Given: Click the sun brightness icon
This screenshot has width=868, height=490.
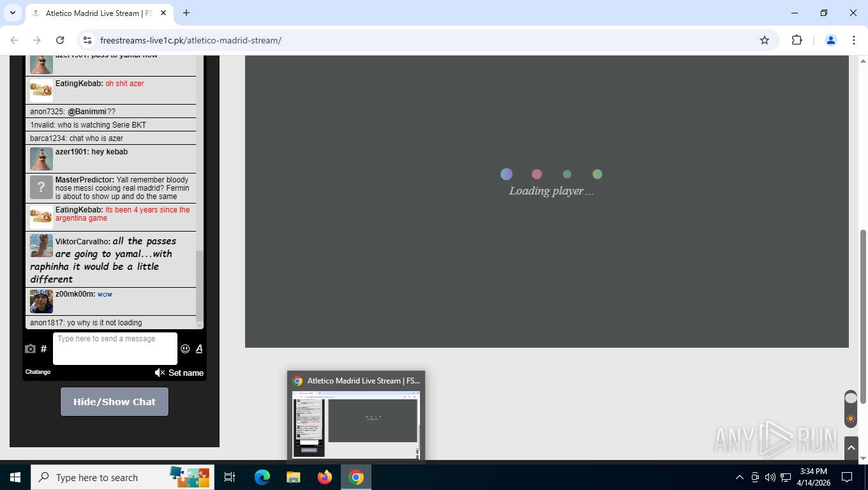Looking at the screenshot, I should [x=851, y=419].
